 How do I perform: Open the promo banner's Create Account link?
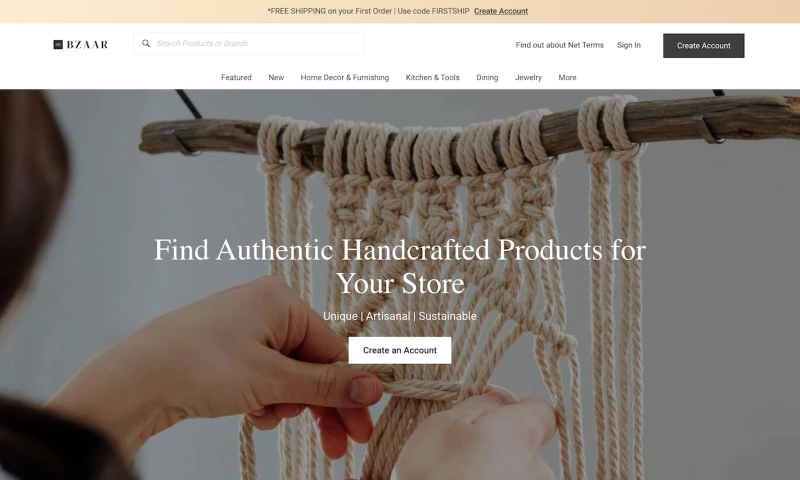coord(501,11)
